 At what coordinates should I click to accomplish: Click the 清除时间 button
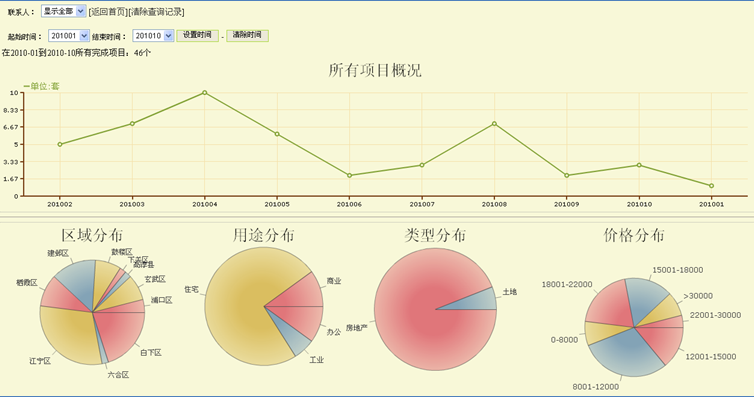(x=247, y=36)
